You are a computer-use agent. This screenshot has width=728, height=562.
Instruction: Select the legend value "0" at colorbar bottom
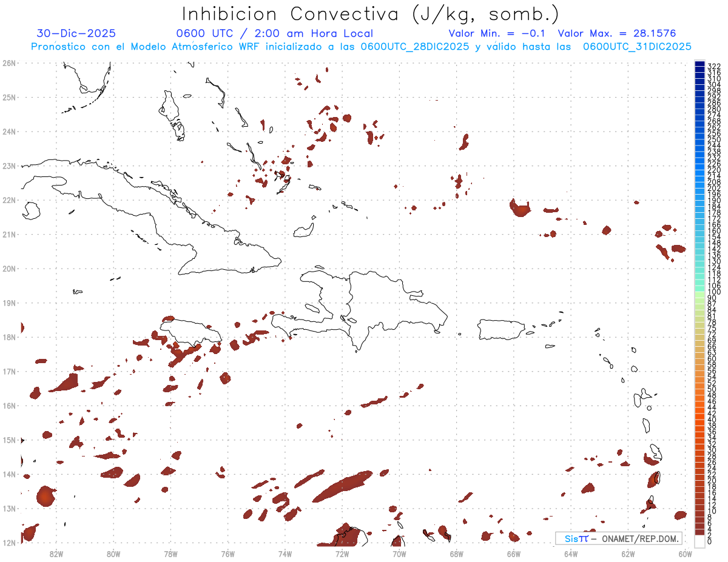point(710,541)
